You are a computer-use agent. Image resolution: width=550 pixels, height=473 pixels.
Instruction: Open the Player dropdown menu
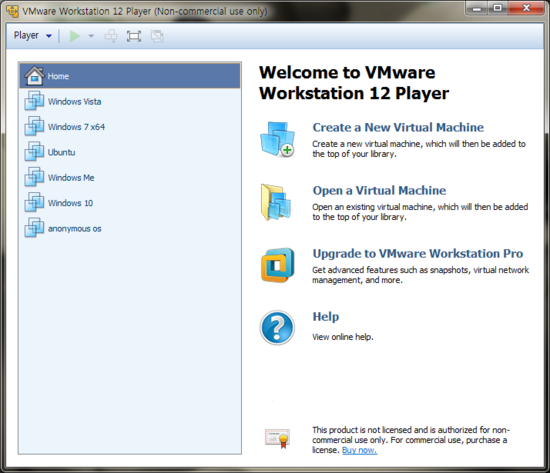pos(33,35)
